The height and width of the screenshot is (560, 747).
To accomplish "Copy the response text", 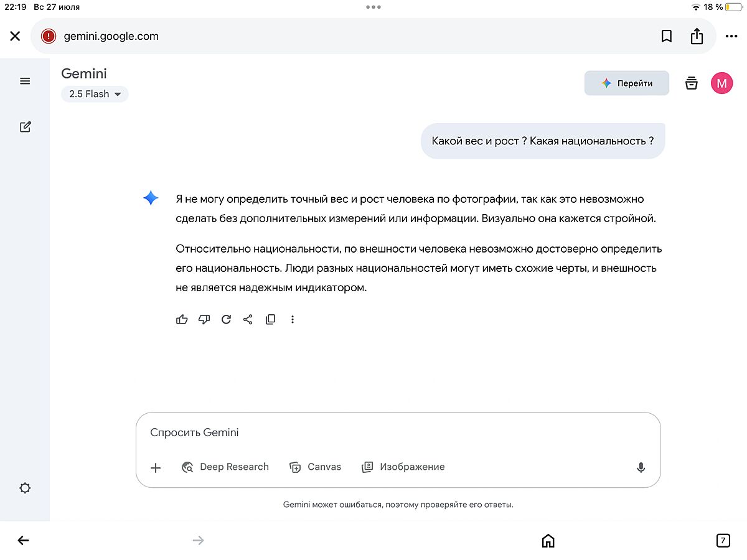I will pyautogui.click(x=270, y=319).
